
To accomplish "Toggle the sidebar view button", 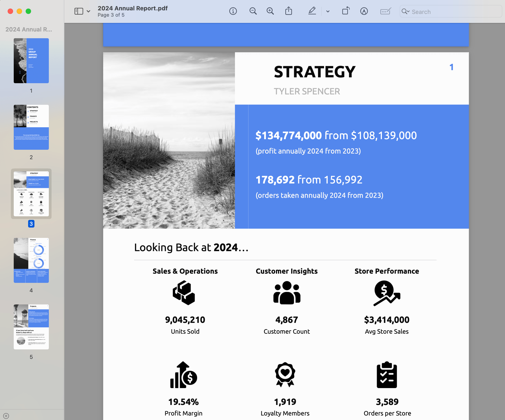I will 79,11.
